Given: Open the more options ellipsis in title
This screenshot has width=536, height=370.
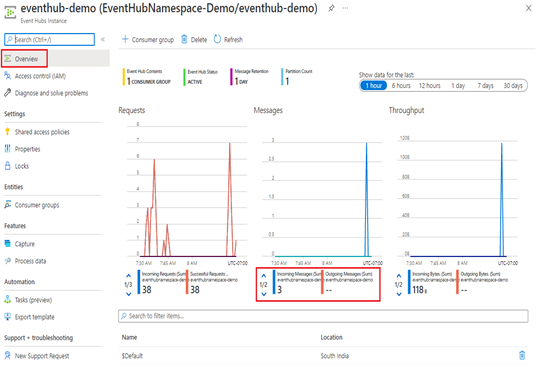Looking at the screenshot, I should click(345, 8).
